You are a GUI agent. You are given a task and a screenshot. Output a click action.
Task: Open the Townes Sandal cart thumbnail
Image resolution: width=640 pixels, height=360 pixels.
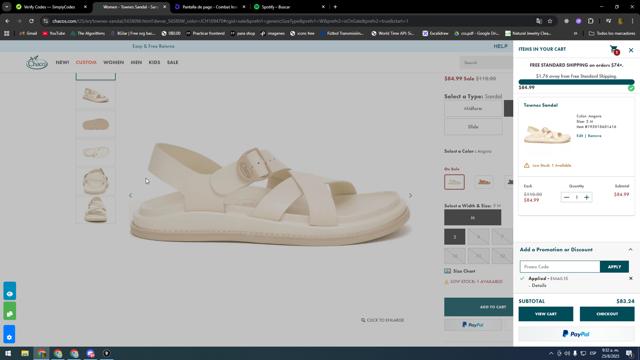[x=547, y=135]
